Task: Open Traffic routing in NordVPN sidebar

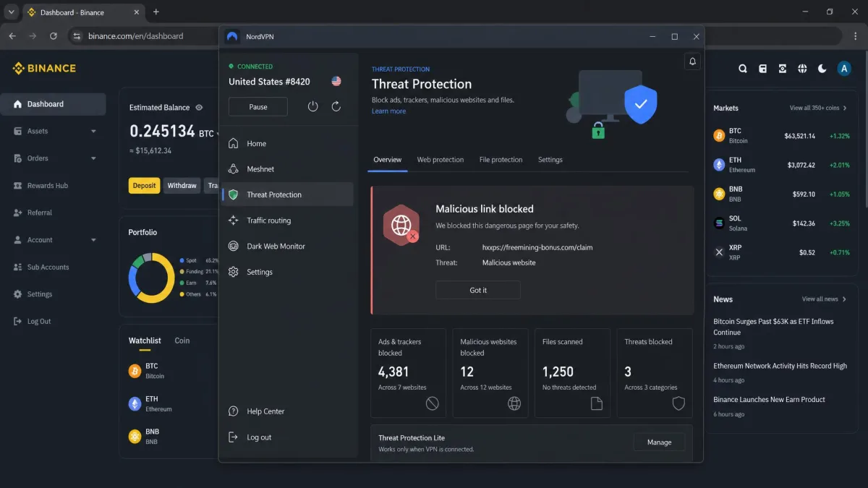Action: click(287, 221)
